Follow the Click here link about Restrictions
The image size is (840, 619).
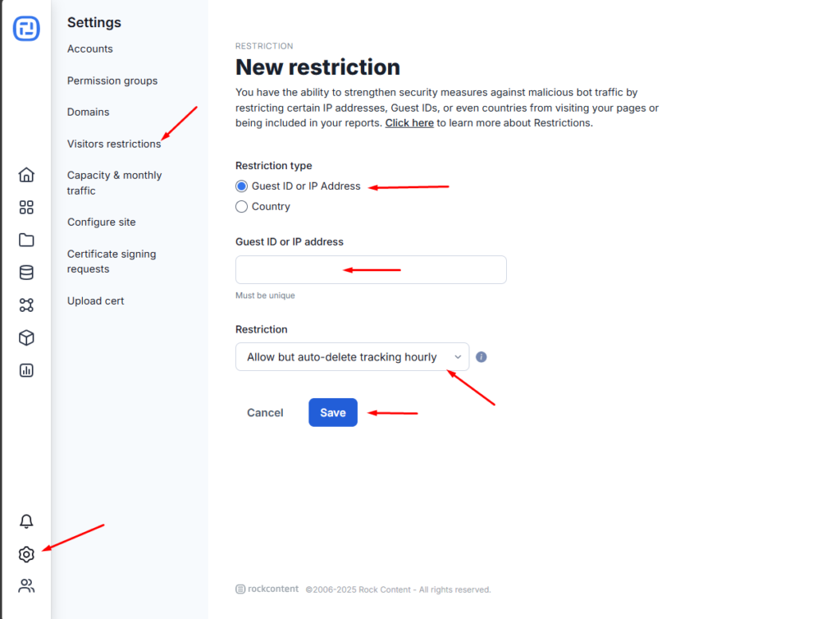click(409, 123)
